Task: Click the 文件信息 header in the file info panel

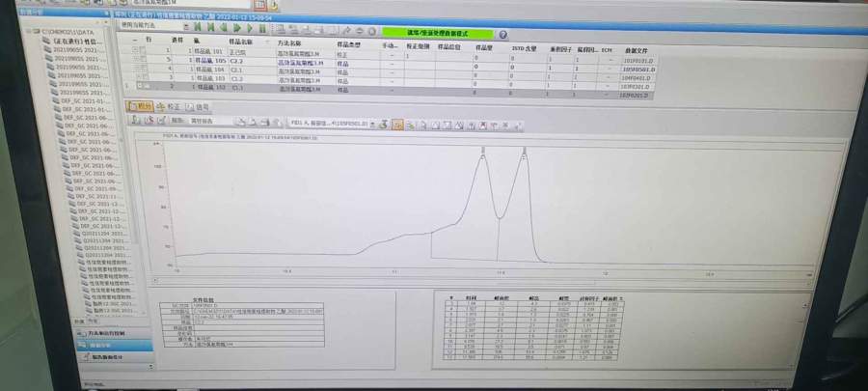Action: [x=202, y=299]
